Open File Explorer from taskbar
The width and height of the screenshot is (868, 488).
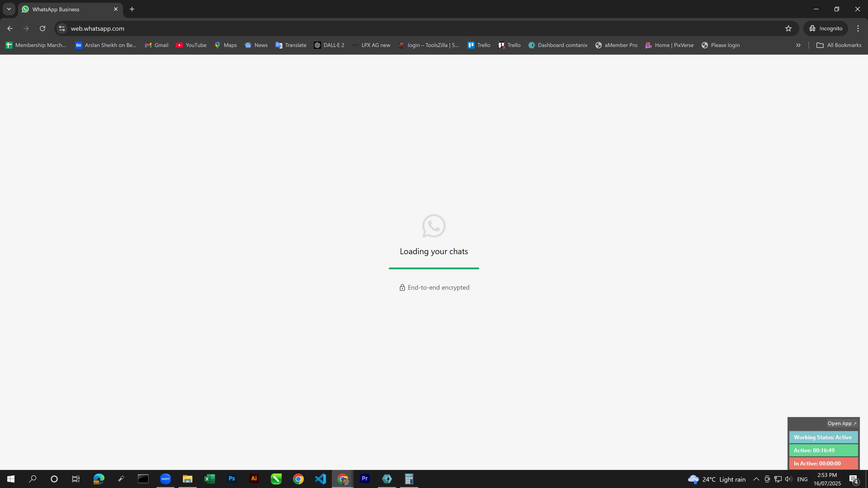click(x=187, y=479)
